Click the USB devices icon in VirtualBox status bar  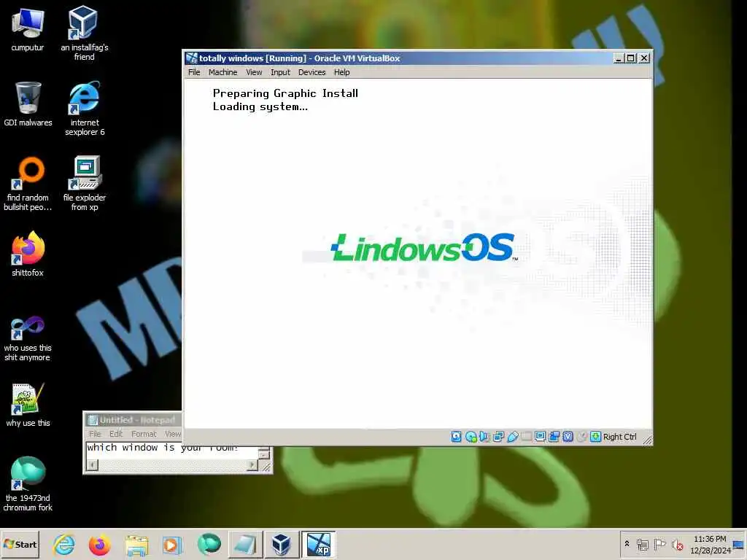tap(513, 437)
